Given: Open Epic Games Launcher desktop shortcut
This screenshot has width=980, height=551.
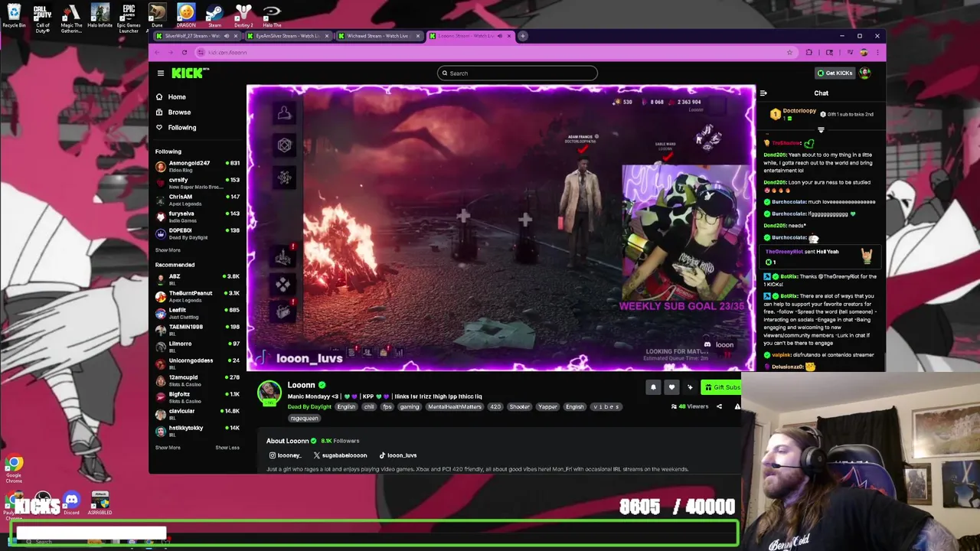Looking at the screenshot, I should pos(129,18).
